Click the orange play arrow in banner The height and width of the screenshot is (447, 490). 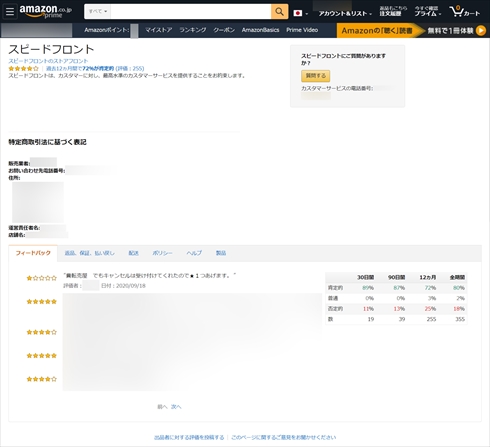(481, 30)
